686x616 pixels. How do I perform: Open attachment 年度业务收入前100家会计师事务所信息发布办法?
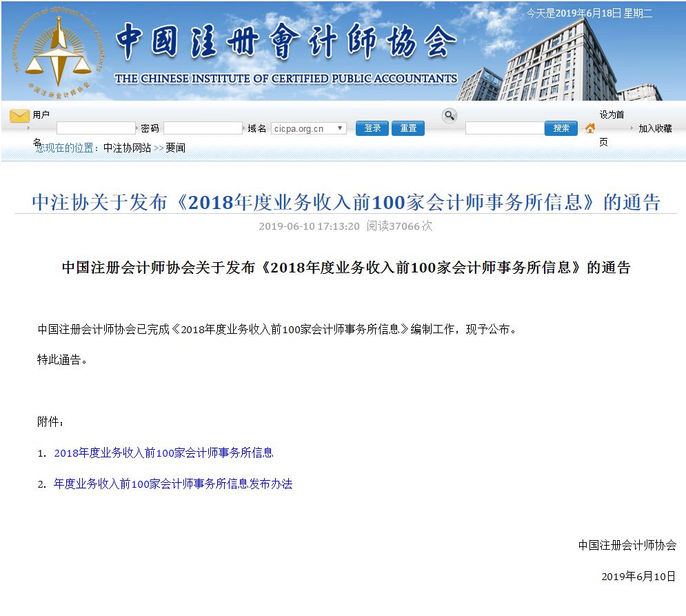[x=173, y=484]
